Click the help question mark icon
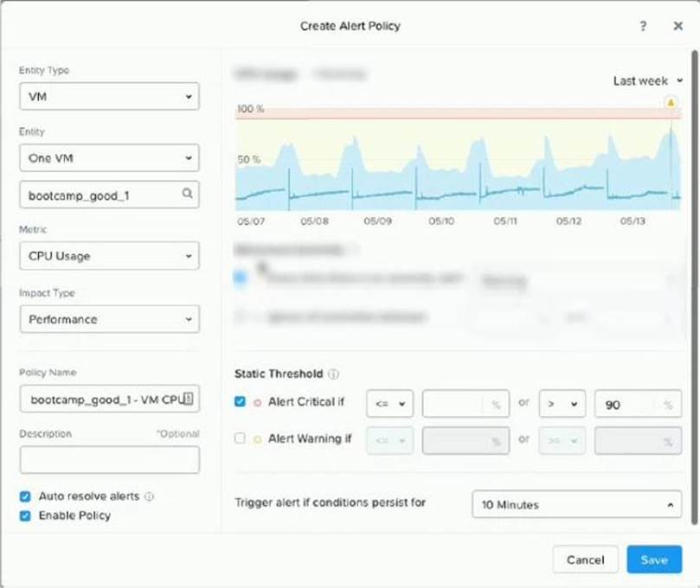Image resolution: width=700 pixels, height=588 pixels. tap(643, 26)
